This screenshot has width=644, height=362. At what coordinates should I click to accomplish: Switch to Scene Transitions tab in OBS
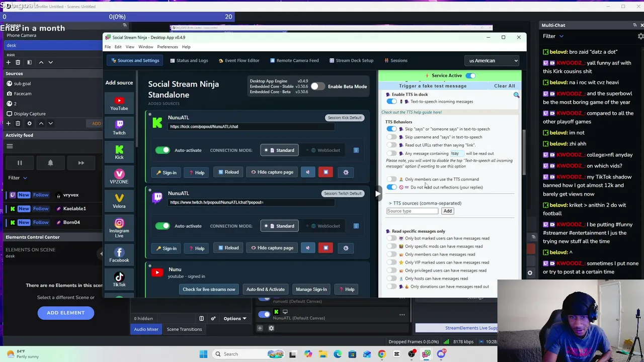pyautogui.click(x=184, y=329)
